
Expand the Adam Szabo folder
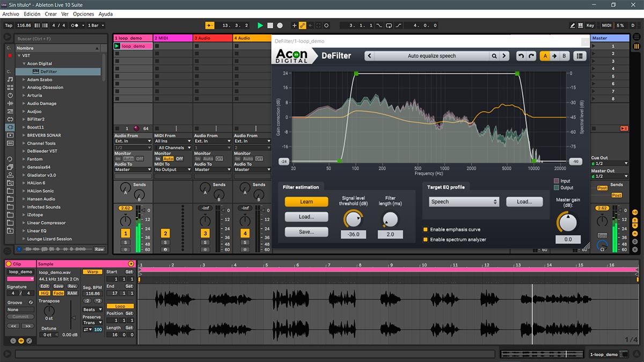[x=24, y=79]
